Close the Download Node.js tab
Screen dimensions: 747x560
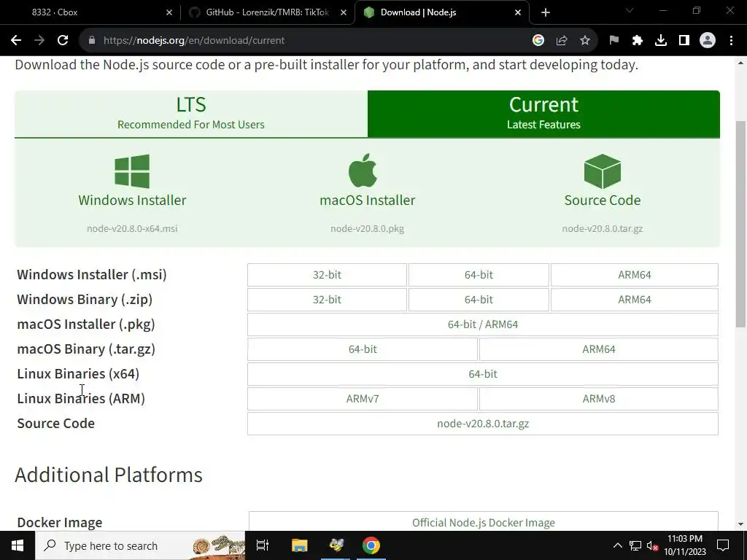click(518, 13)
